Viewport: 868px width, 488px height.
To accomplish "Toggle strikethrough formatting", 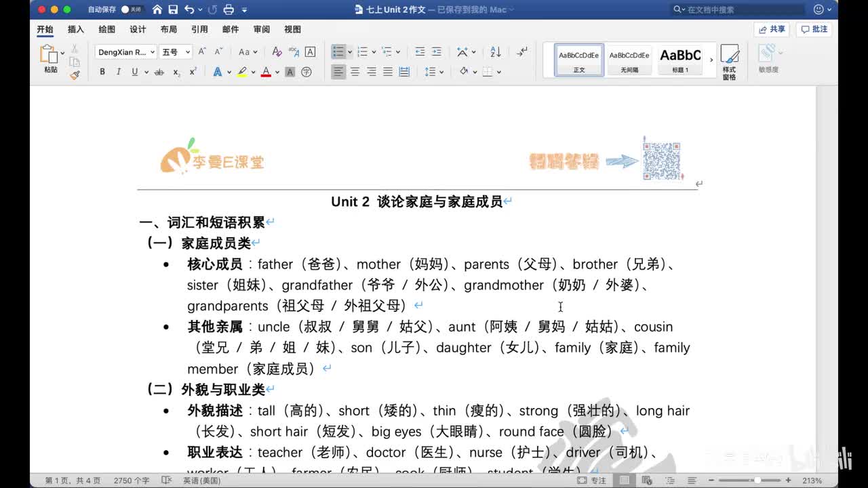I will pos(159,72).
